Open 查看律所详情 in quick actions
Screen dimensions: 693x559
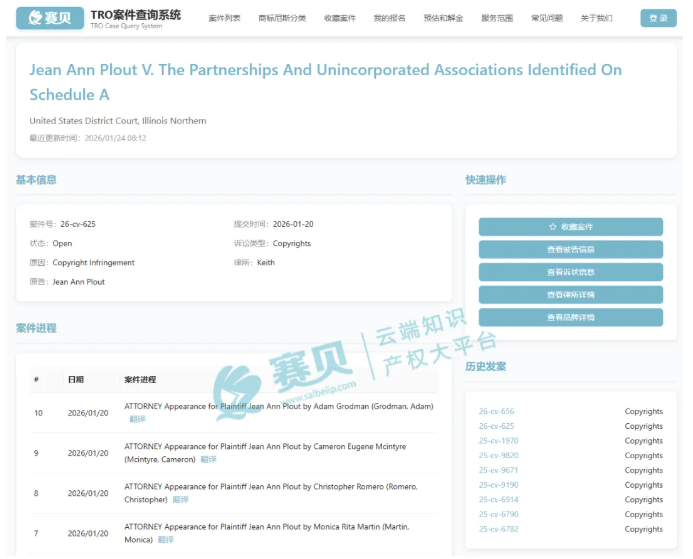[570, 295]
